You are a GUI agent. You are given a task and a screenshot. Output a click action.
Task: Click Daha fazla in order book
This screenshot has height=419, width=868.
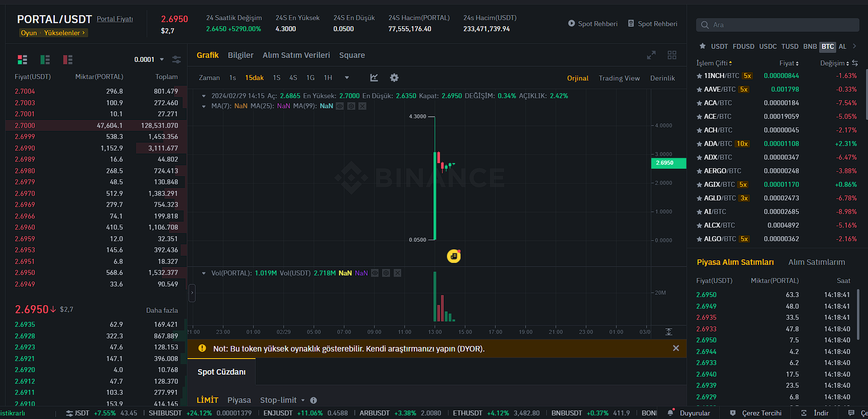[x=162, y=310]
